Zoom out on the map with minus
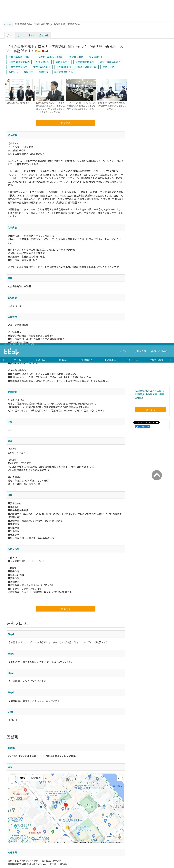Viewport: 174px width, 868px height. pyautogui.click(x=12, y=784)
